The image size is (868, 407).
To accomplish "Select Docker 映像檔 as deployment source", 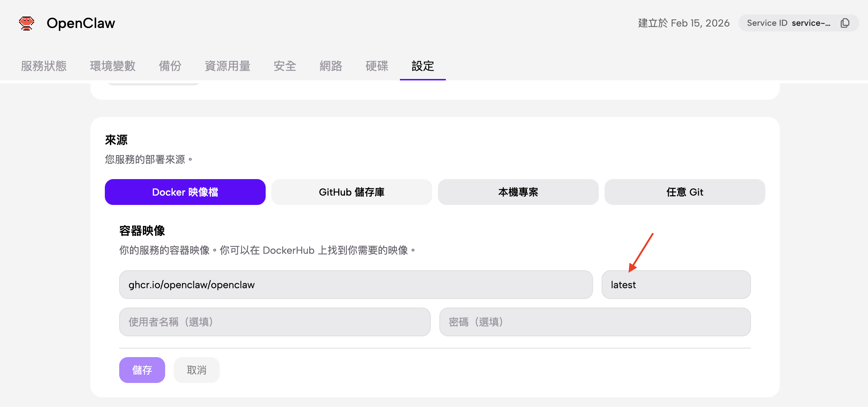I will pyautogui.click(x=185, y=192).
